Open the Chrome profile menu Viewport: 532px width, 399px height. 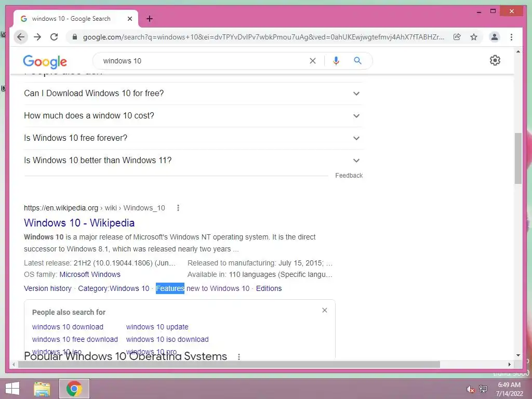coord(495,37)
